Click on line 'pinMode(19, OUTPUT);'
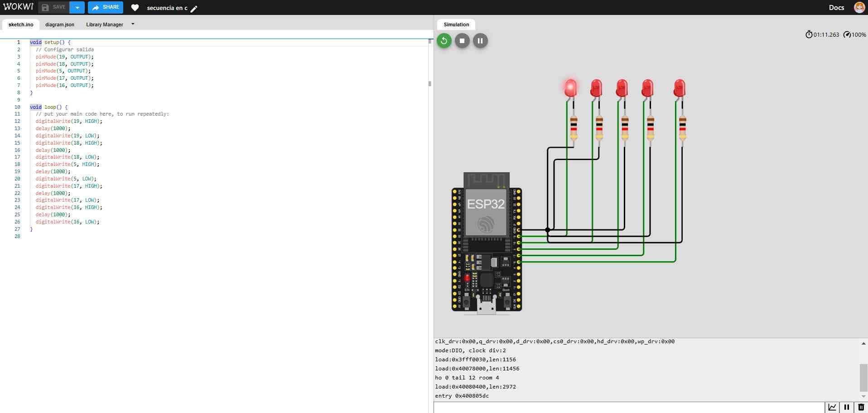868x413 pixels. click(65, 57)
